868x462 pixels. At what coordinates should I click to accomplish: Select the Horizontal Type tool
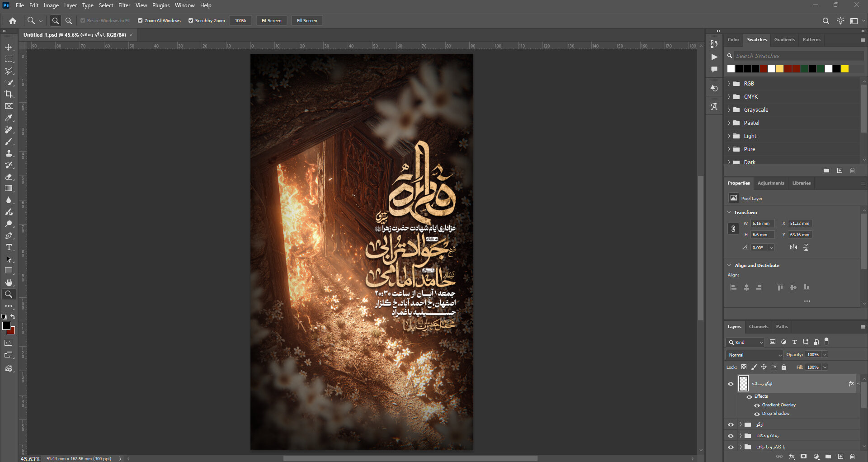[x=9, y=247]
